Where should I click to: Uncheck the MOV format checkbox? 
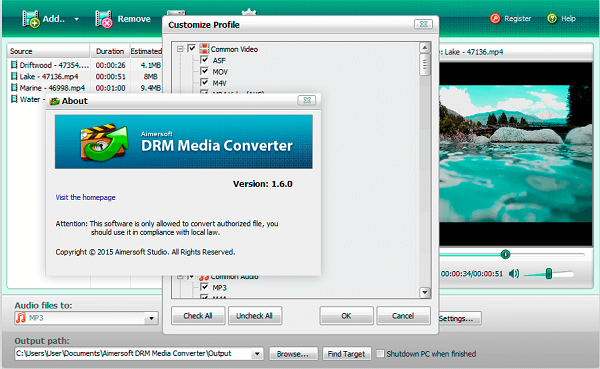pyautogui.click(x=205, y=72)
